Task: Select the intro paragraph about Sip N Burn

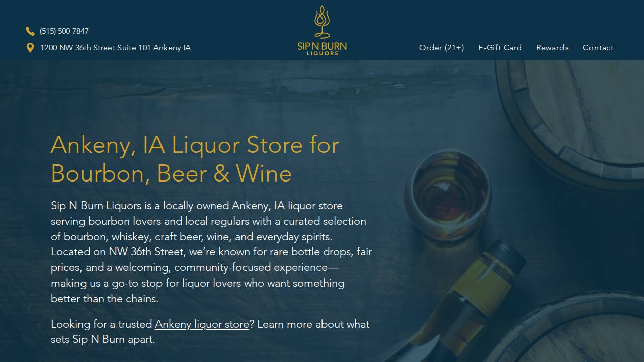Action: pyautogui.click(x=211, y=251)
